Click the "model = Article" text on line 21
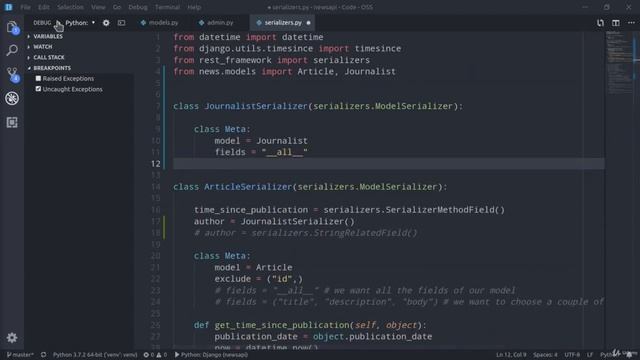The height and width of the screenshot is (360, 640). [x=253, y=268]
